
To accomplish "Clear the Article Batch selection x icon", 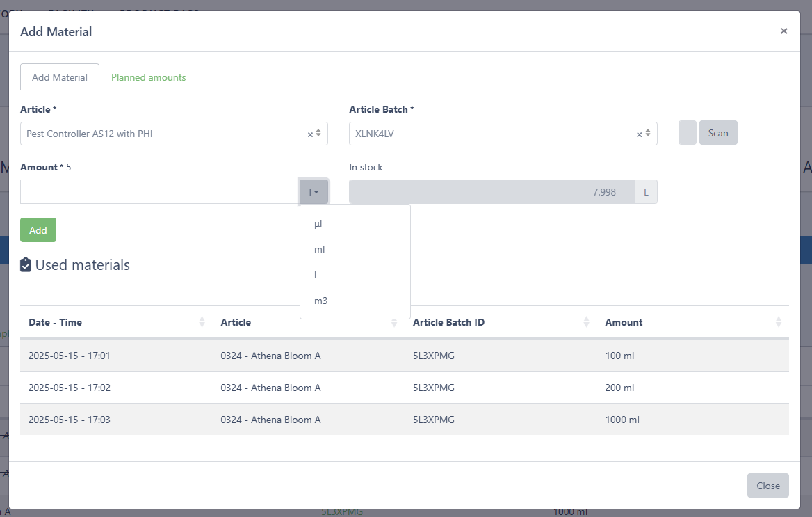I will click(x=639, y=134).
